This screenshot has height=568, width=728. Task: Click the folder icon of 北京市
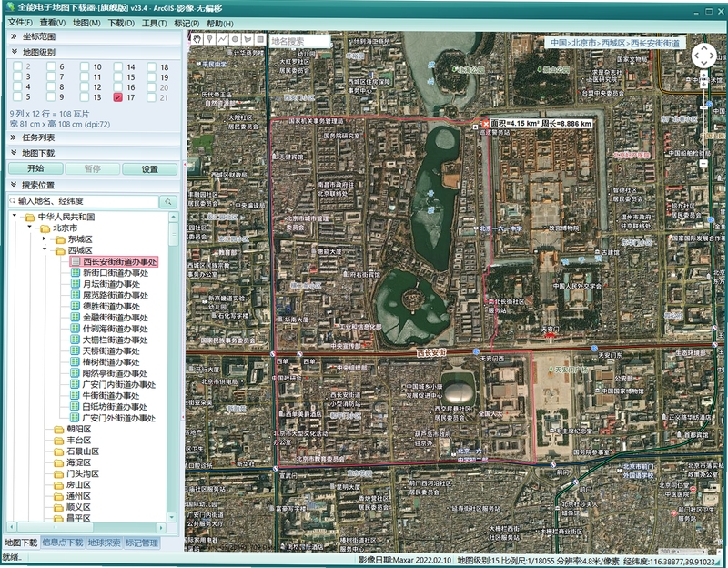coord(45,228)
